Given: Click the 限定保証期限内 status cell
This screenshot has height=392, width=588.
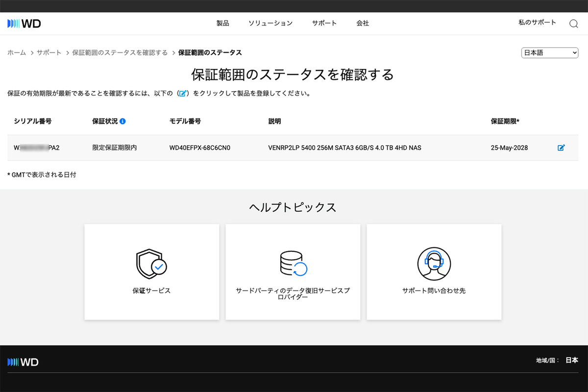Looking at the screenshot, I should coord(115,147).
